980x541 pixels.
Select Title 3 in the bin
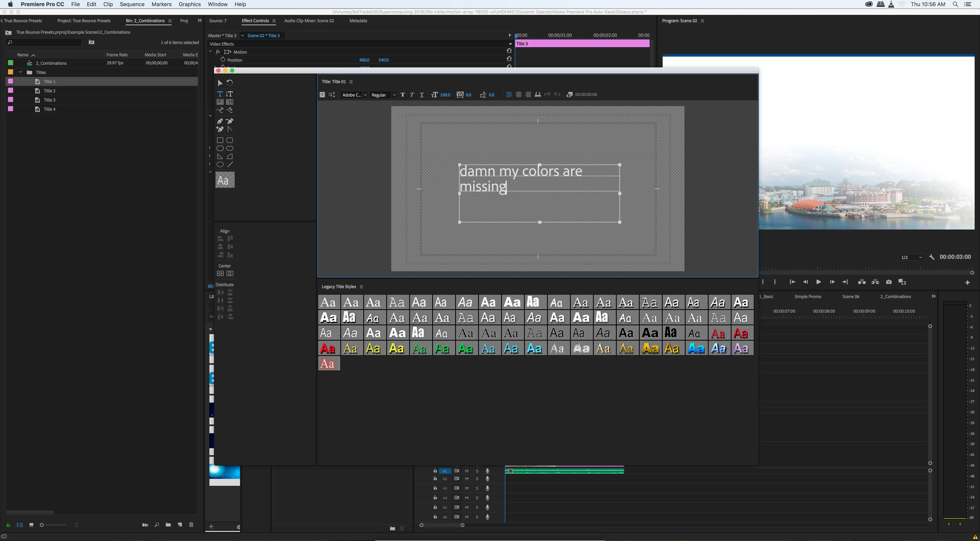point(49,100)
